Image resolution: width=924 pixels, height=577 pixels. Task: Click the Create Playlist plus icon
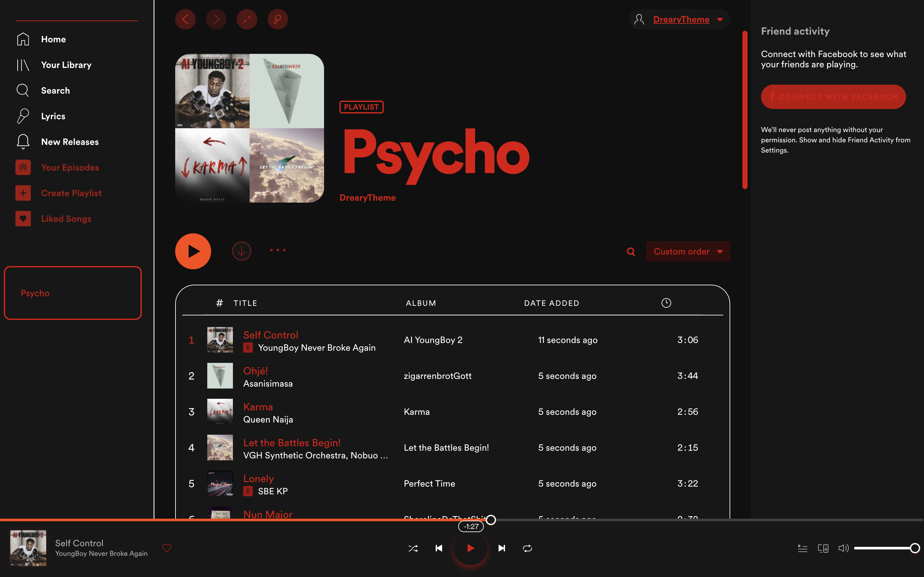click(23, 193)
